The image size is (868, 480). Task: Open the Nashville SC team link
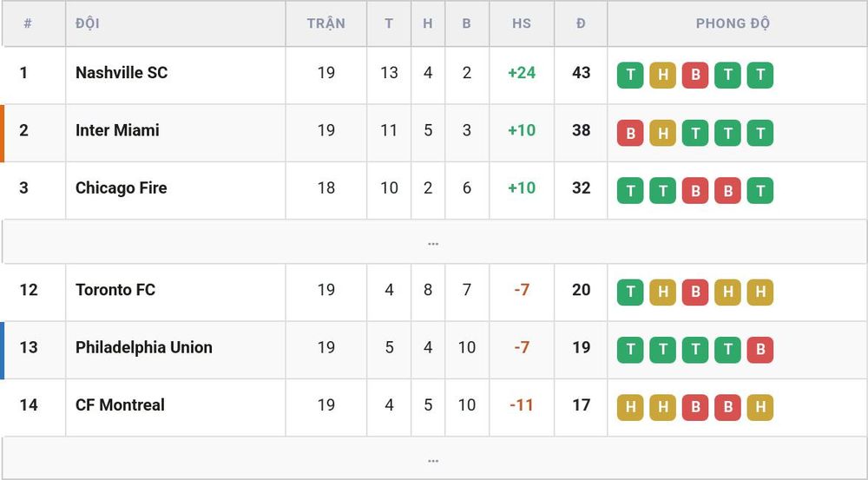(122, 73)
